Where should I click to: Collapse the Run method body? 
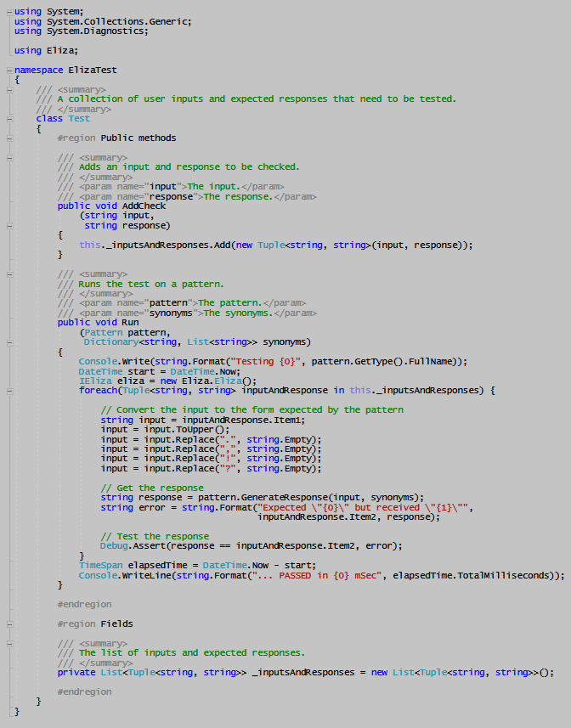[9, 342]
